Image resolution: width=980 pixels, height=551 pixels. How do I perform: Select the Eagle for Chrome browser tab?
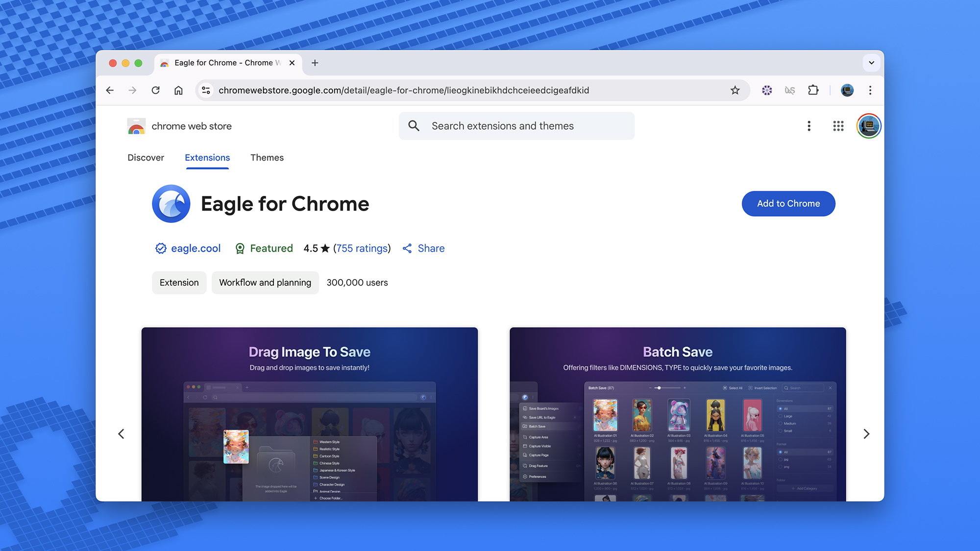pos(228,63)
